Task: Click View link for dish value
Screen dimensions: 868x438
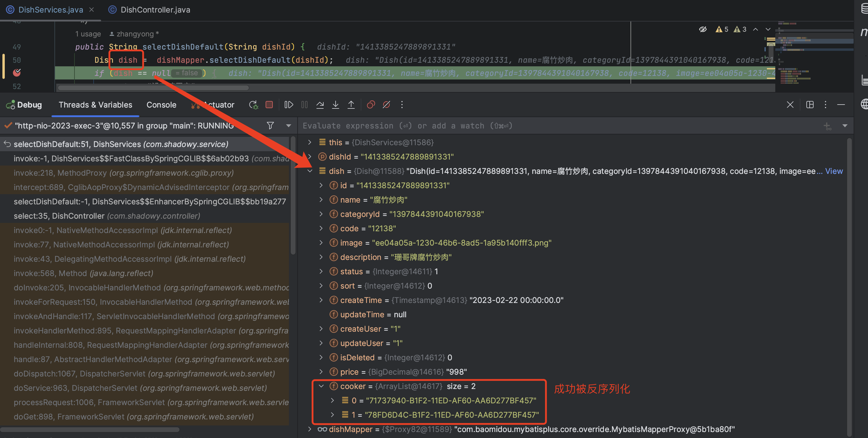Action: pyautogui.click(x=834, y=171)
